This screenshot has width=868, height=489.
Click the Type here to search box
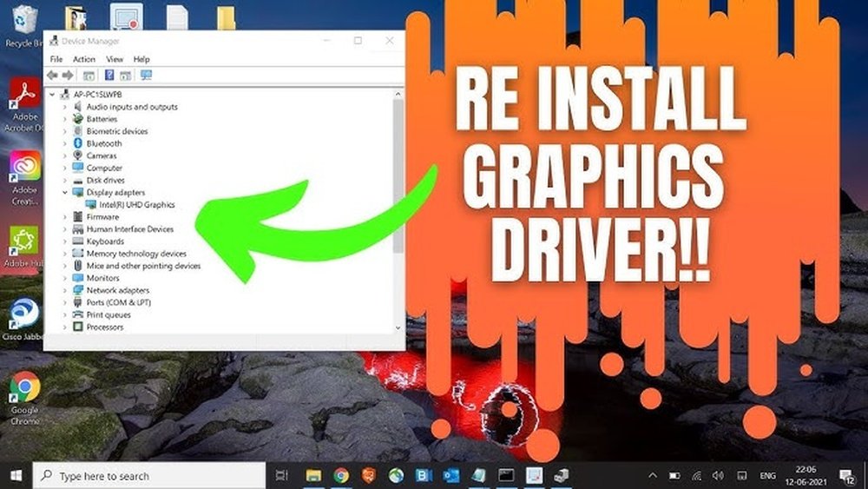point(148,476)
